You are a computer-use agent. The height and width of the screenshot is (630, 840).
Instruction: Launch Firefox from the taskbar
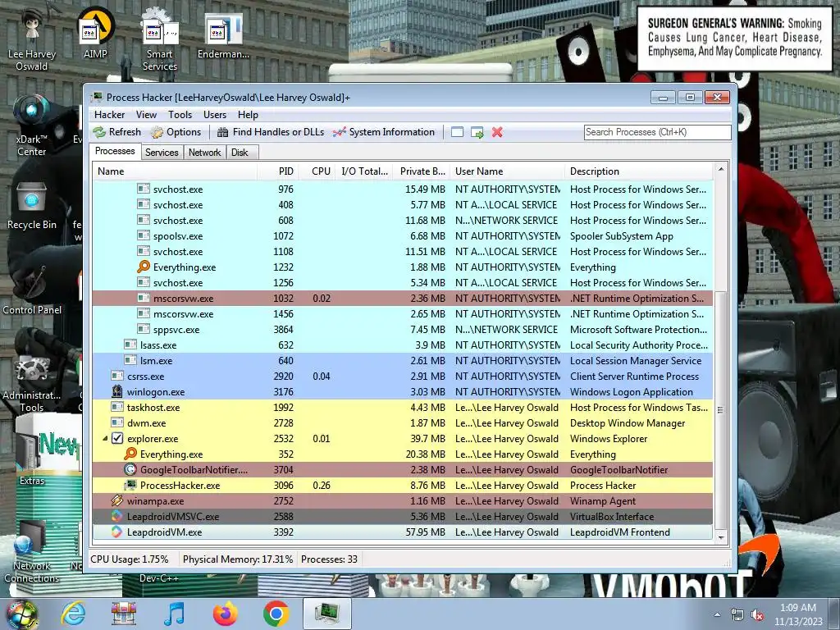click(225, 614)
